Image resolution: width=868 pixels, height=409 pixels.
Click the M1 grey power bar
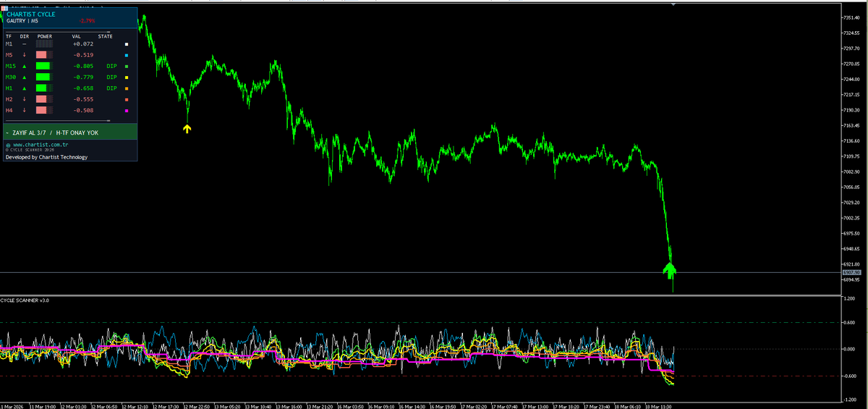coord(45,44)
